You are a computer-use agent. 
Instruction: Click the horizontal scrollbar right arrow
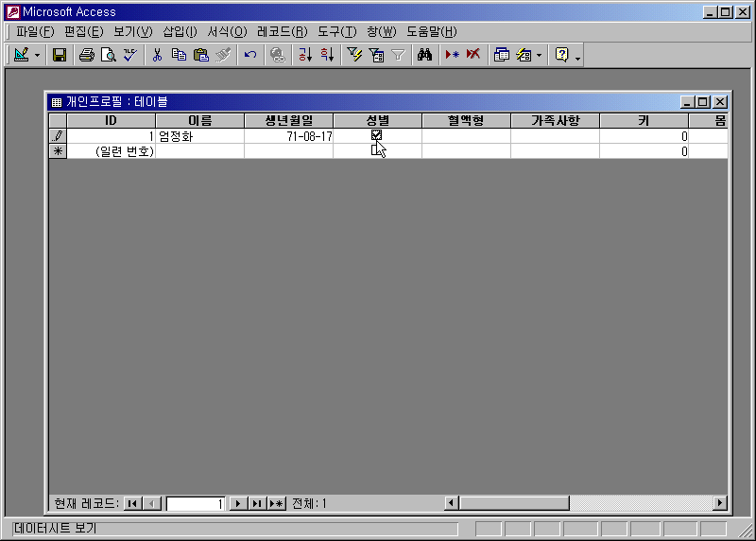pyautogui.click(x=720, y=503)
